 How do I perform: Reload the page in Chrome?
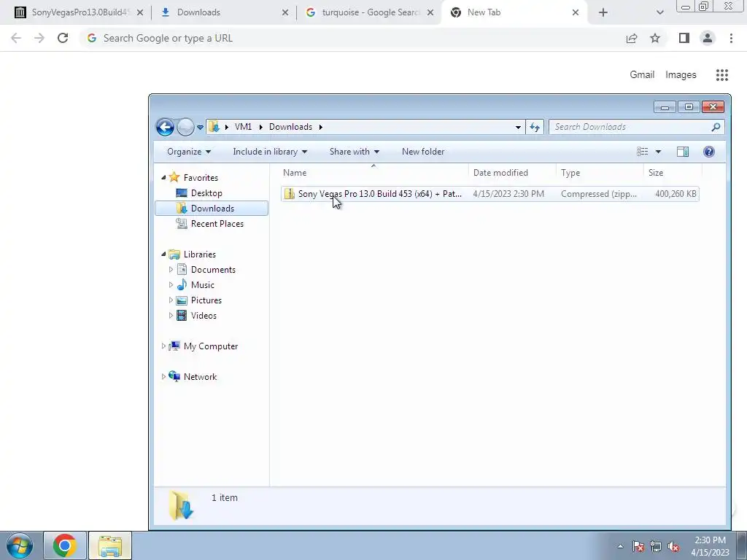click(63, 38)
